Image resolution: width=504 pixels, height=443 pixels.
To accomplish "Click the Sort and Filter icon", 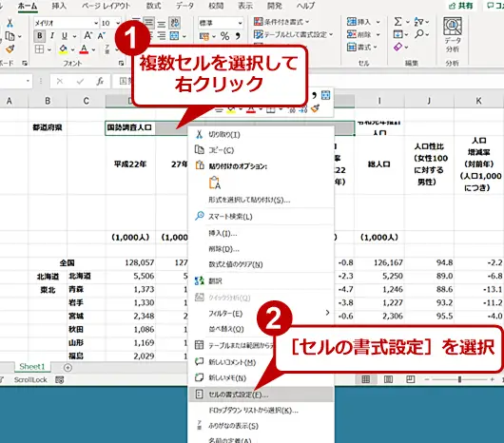I will (418, 22).
